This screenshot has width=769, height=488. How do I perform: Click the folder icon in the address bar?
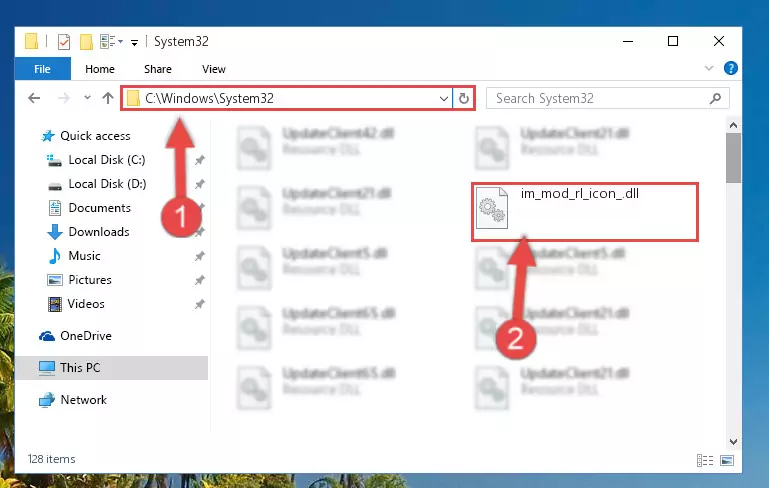pyautogui.click(x=133, y=99)
